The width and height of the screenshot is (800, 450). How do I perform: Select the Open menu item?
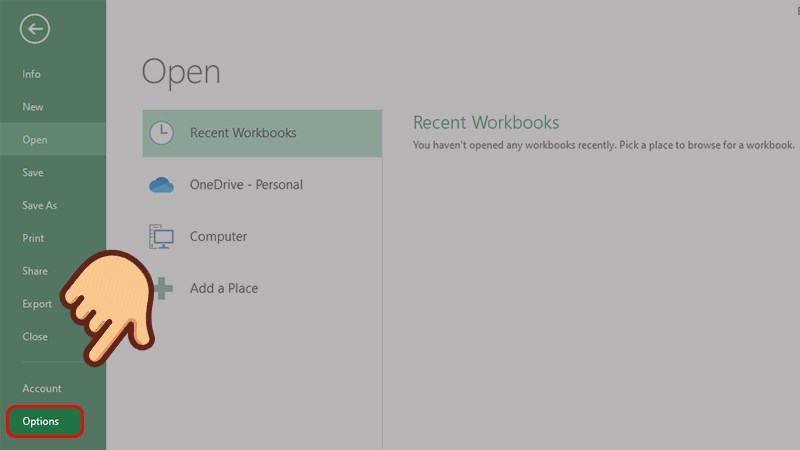[35, 140]
